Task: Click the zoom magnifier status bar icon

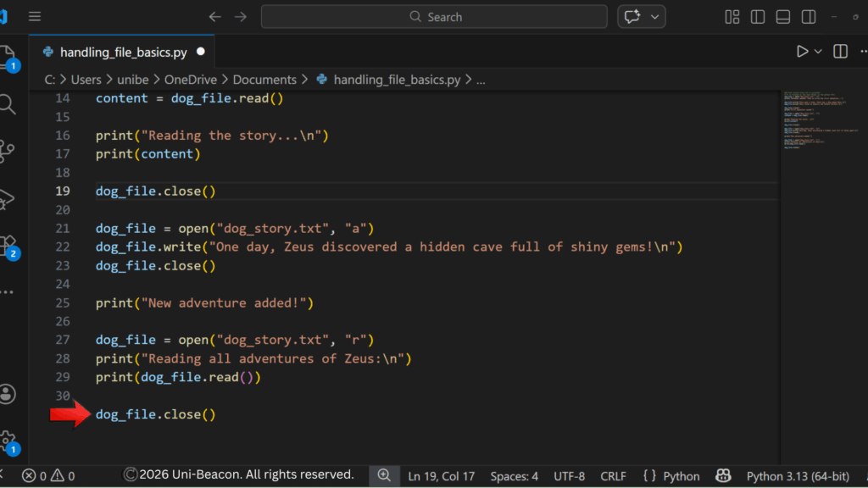Action: [x=384, y=475]
